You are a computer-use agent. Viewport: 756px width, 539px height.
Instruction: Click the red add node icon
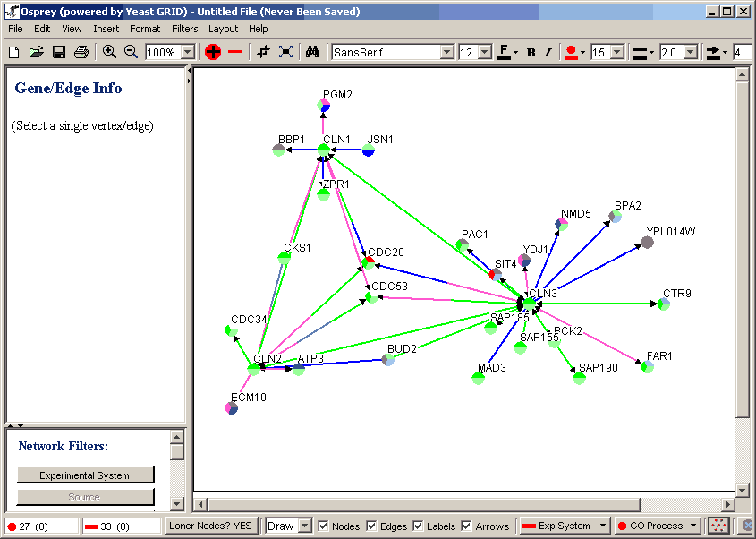pyautogui.click(x=212, y=52)
